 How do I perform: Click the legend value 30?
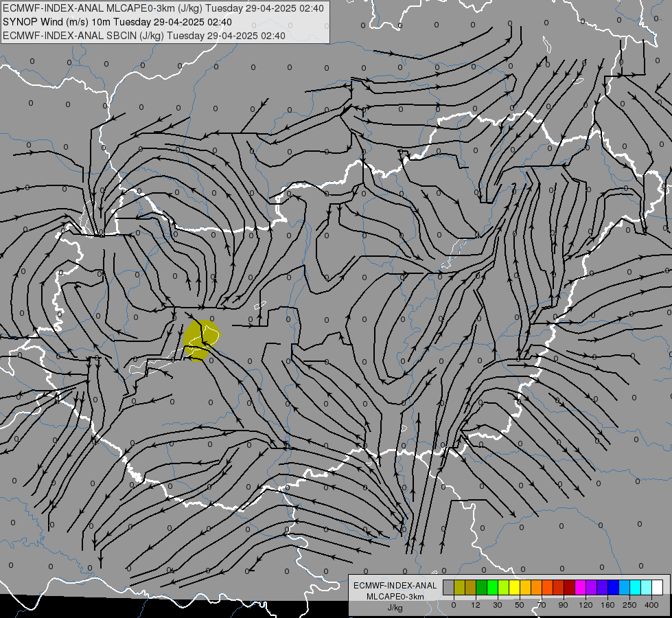pyautogui.click(x=498, y=605)
